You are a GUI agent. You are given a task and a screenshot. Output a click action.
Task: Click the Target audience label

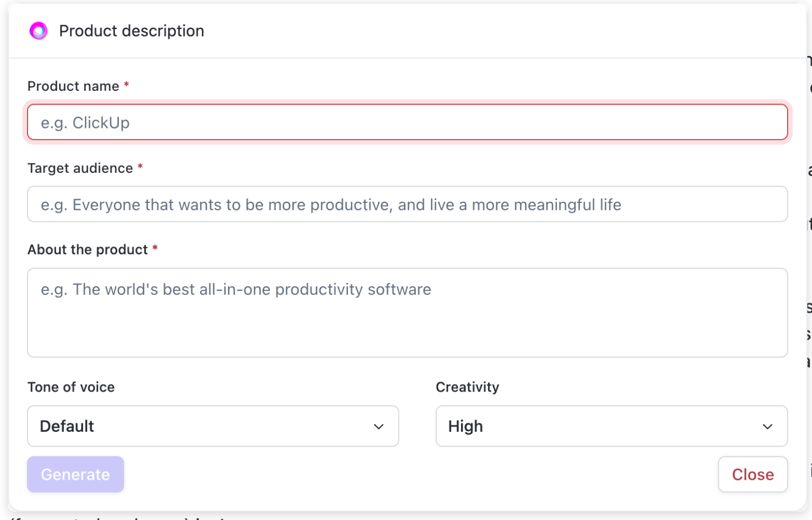click(x=80, y=168)
